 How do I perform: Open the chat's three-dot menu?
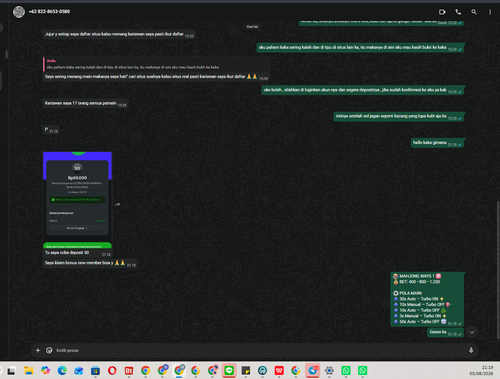point(490,12)
